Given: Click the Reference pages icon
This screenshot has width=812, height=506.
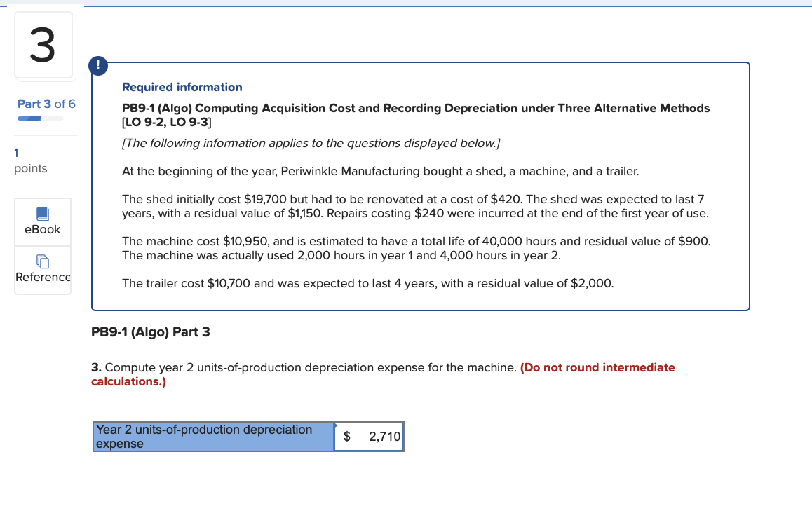Looking at the screenshot, I should [x=42, y=260].
